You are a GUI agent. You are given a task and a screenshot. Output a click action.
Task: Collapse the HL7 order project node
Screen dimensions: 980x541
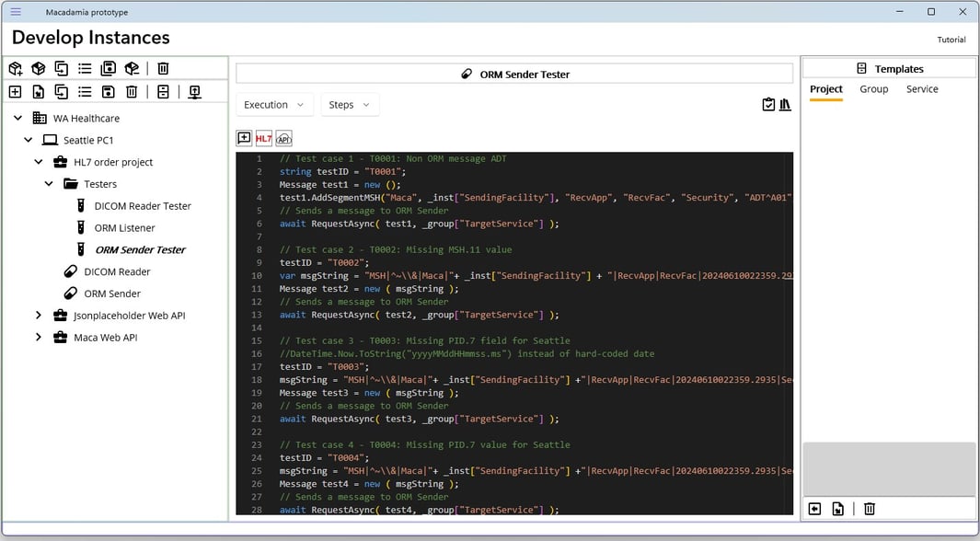(x=39, y=162)
